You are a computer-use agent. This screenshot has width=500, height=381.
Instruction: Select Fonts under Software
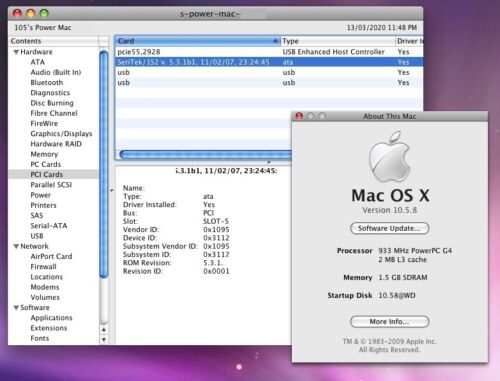[x=40, y=338]
